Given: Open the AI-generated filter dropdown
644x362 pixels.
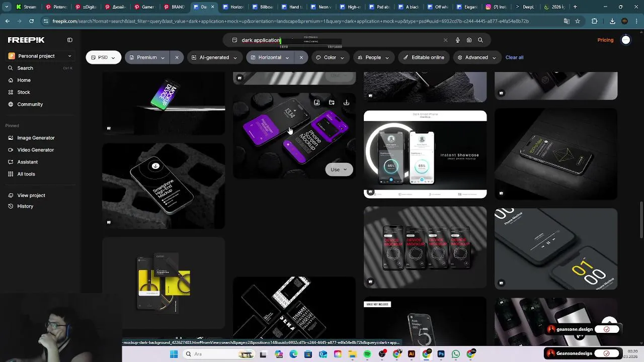Looking at the screenshot, I should click(214, 57).
